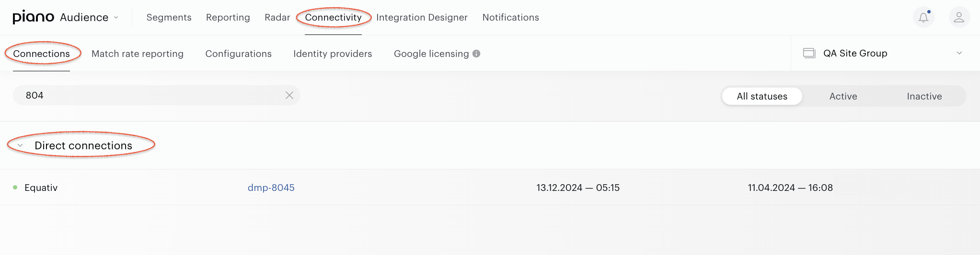The image size is (980, 255).
Task: Click the Piano logo
Action: [33, 17]
